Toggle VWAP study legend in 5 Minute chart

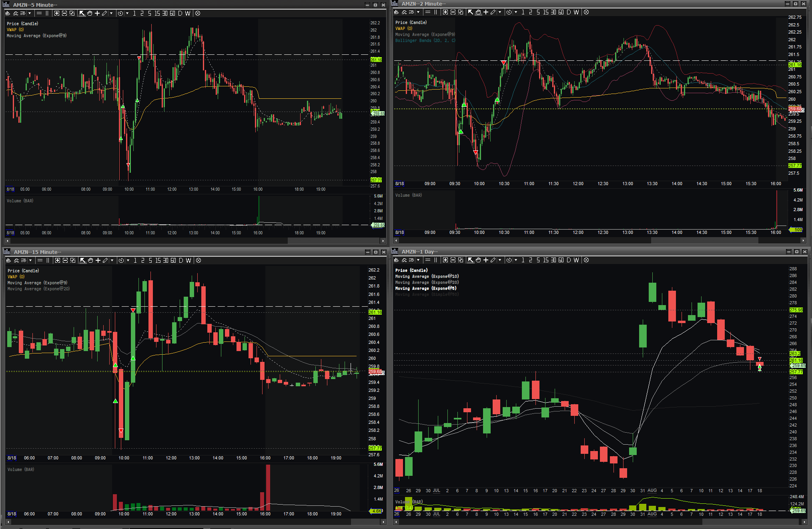pyautogui.click(x=15, y=30)
